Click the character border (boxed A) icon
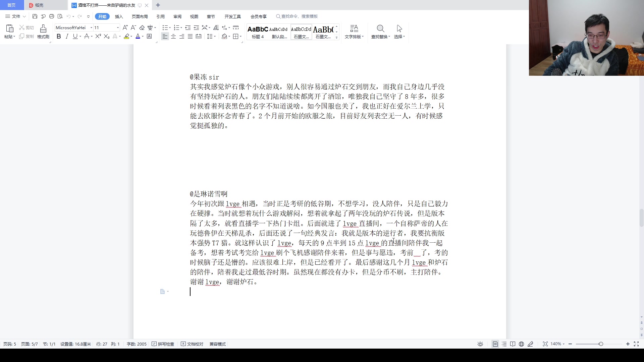Screen dimensions: 644x362 [150, 36]
